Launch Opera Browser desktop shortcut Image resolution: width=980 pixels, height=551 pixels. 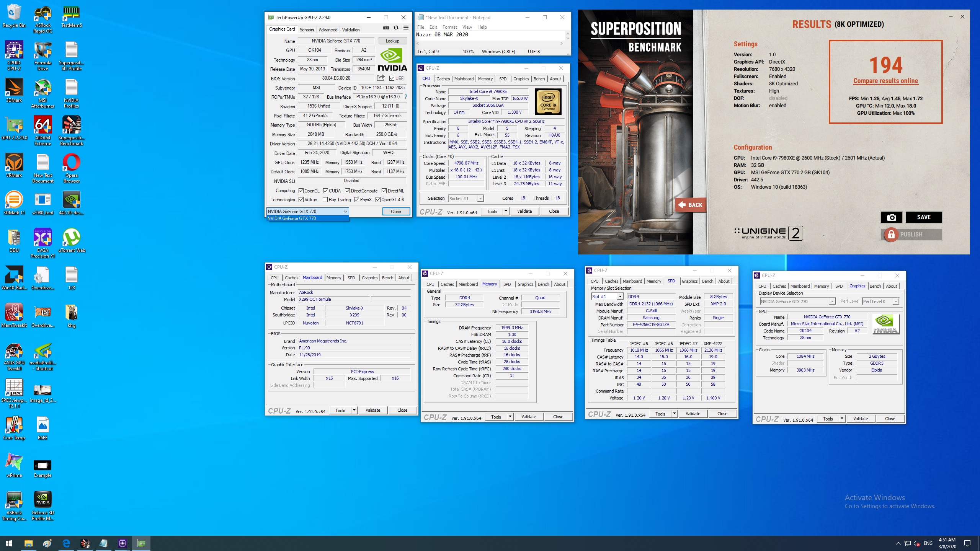pyautogui.click(x=72, y=168)
